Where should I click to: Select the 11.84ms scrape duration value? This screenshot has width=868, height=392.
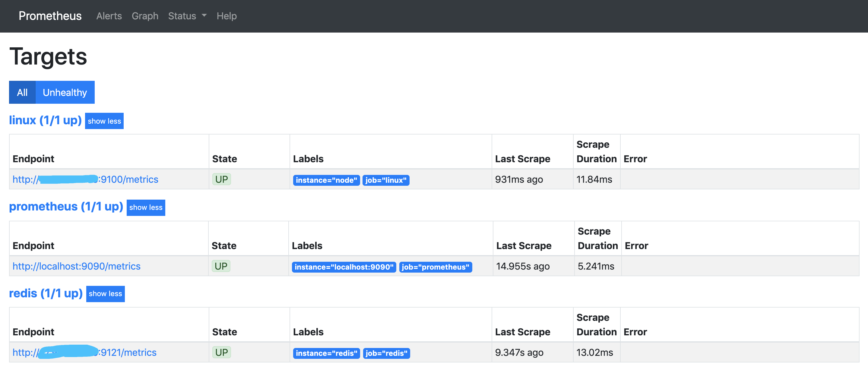click(x=594, y=179)
